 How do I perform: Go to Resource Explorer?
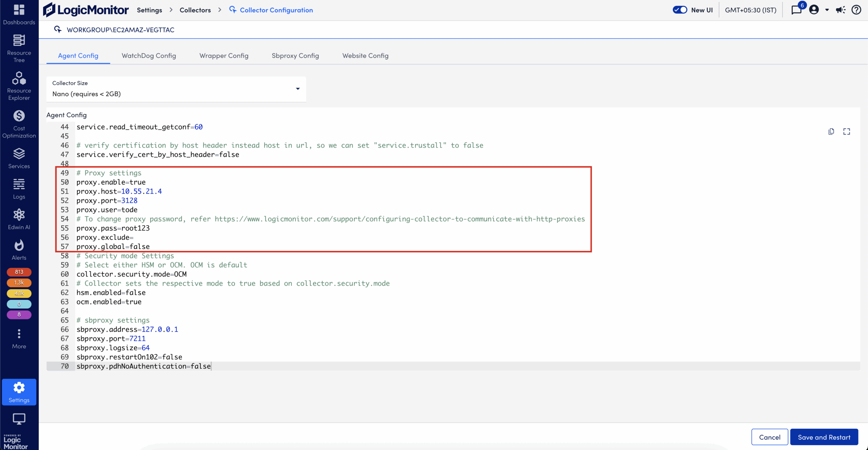tap(19, 85)
